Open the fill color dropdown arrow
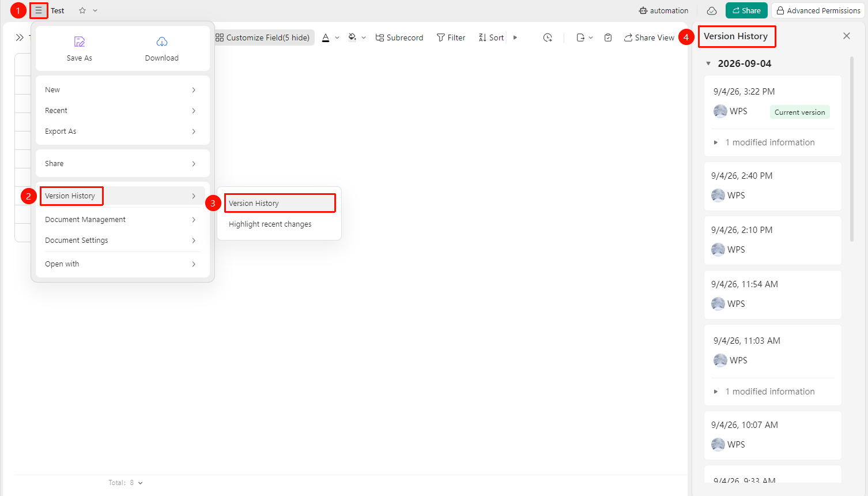The width and height of the screenshot is (868, 496). click(364, 37)
